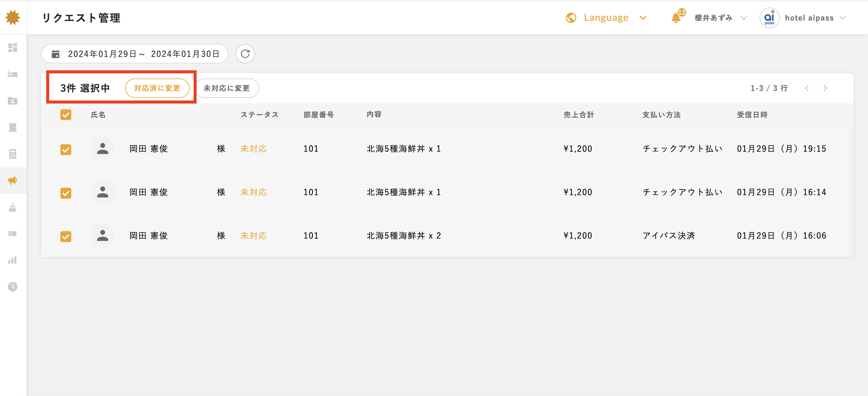Image resolution: width=868 pixels, height=396 pixels.
Task: Click 未対応に変更 button
Action: click(227, 88)
